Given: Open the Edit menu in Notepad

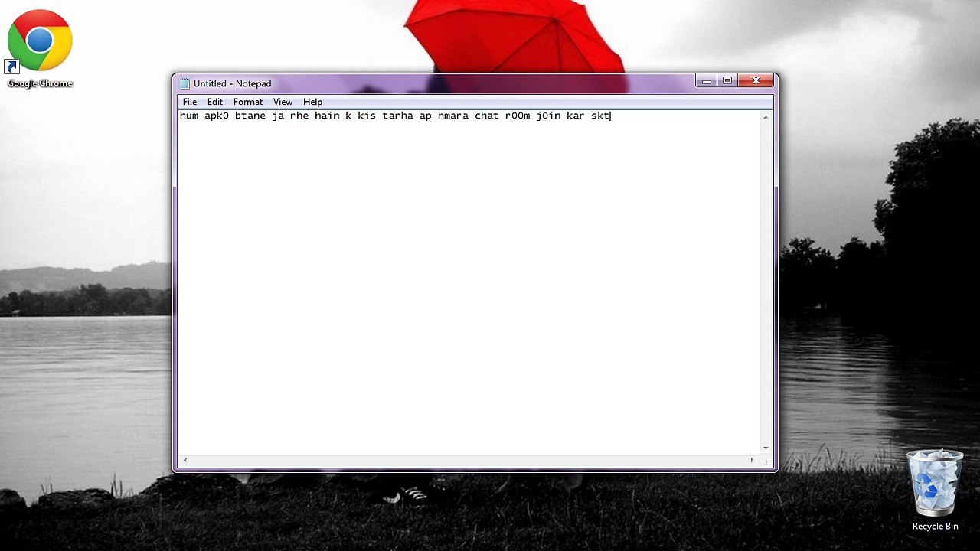Looking at the screenshot, I should 215,102.
